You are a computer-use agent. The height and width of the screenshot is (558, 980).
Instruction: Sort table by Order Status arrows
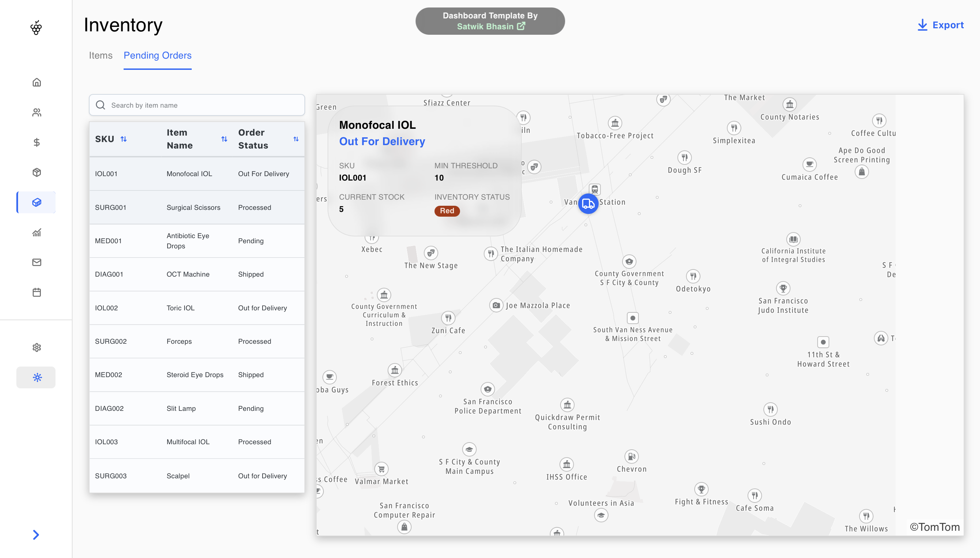point(296,139)
